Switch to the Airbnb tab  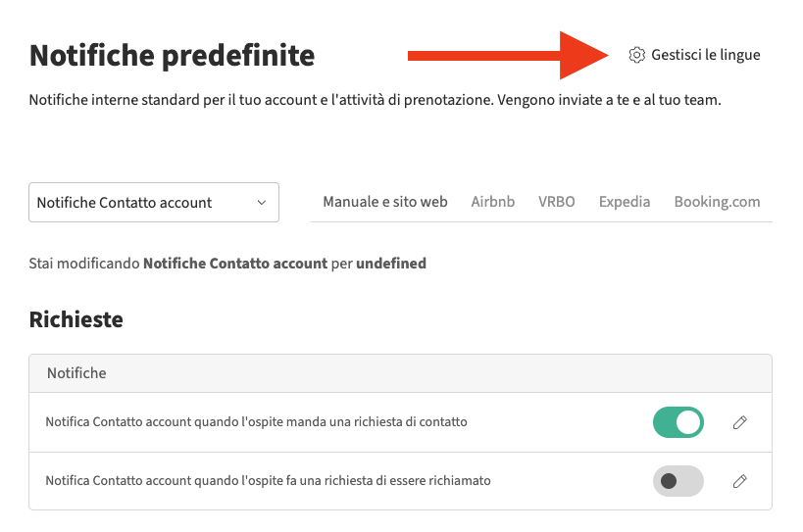point(492,202)
